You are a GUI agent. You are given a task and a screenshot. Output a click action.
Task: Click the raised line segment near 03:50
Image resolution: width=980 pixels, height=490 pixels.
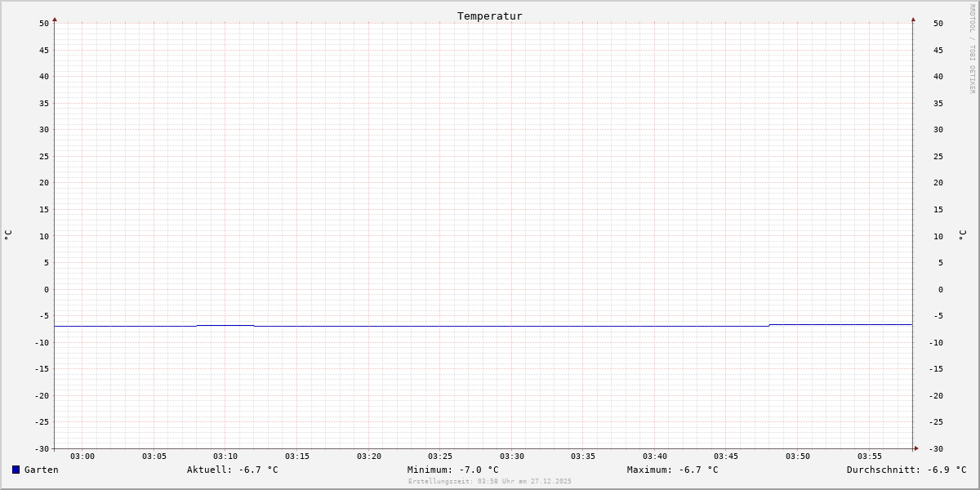tap(841, 324)
